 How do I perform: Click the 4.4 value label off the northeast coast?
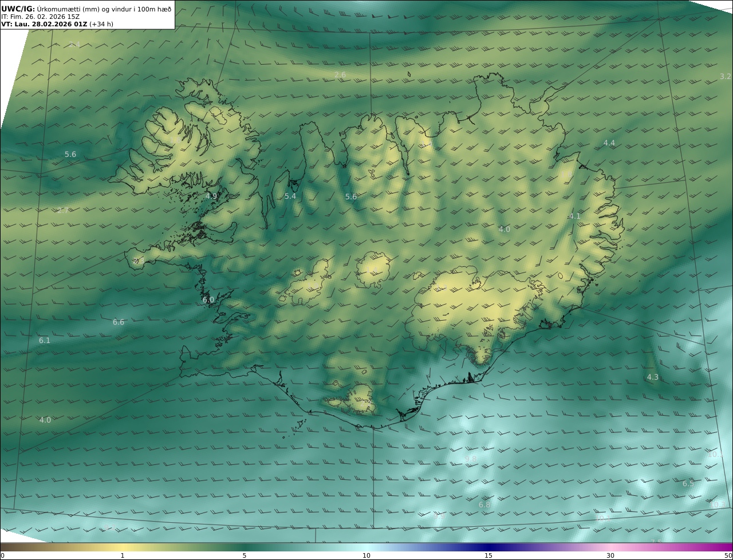click(609, 143)
